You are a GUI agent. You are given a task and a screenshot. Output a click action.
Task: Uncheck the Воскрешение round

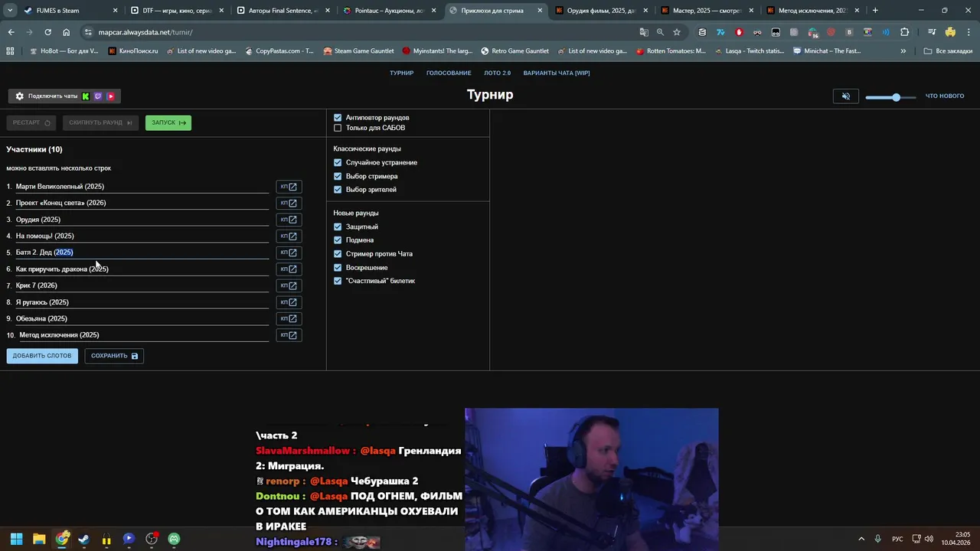pyautogui.click(x=338, y=268)
